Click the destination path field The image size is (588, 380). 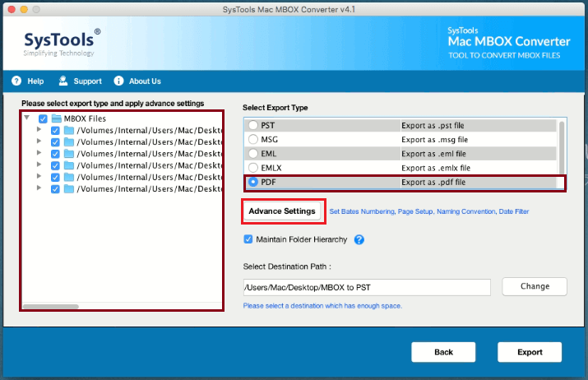tap(367, 287)
